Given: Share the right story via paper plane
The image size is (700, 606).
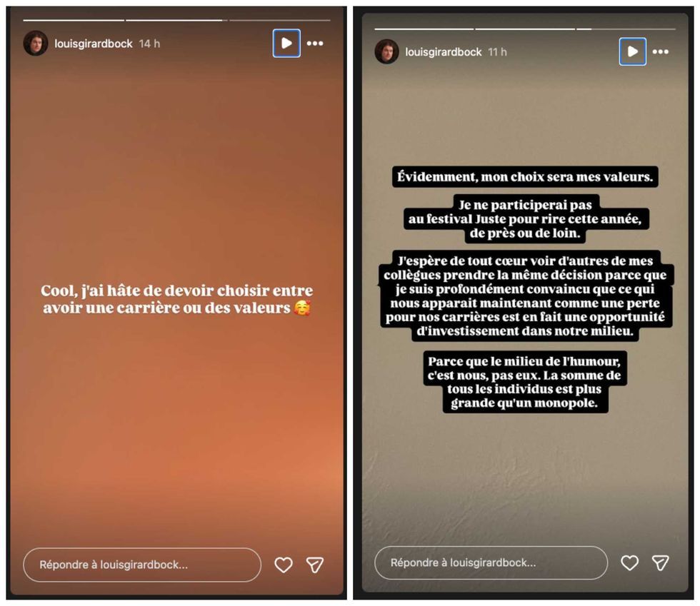Looking at the screenshot, I should tap(660, 562).
